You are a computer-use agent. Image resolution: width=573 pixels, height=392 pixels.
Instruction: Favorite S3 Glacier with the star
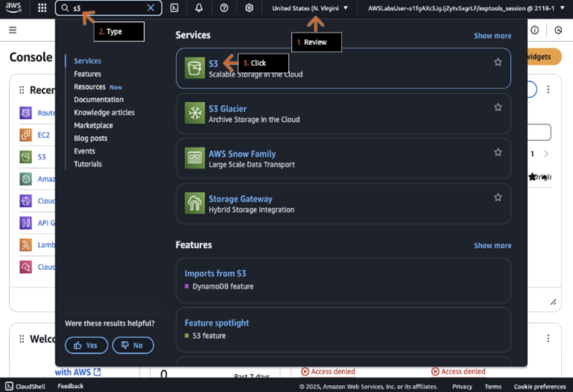(498, 107)
